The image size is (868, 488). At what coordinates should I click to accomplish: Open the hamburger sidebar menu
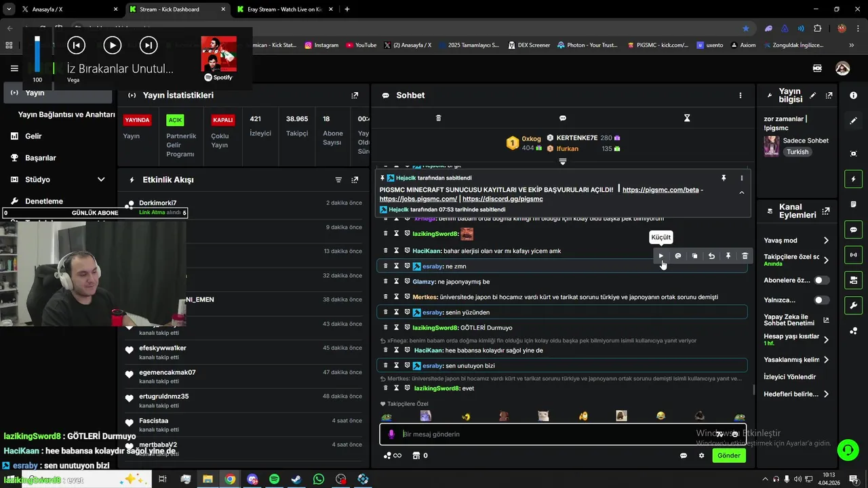[14, 68]
